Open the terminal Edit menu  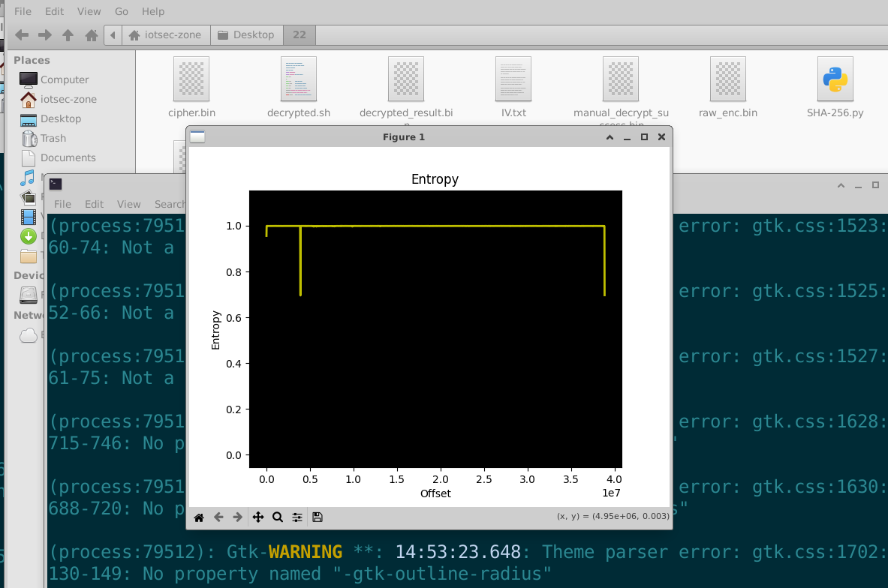click(94, 204)
